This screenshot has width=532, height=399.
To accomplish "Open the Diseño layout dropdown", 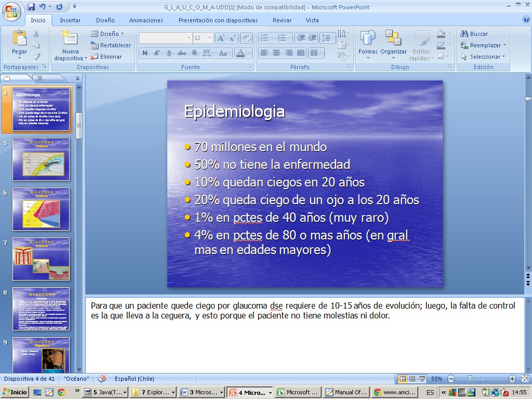I will point(108,34).
